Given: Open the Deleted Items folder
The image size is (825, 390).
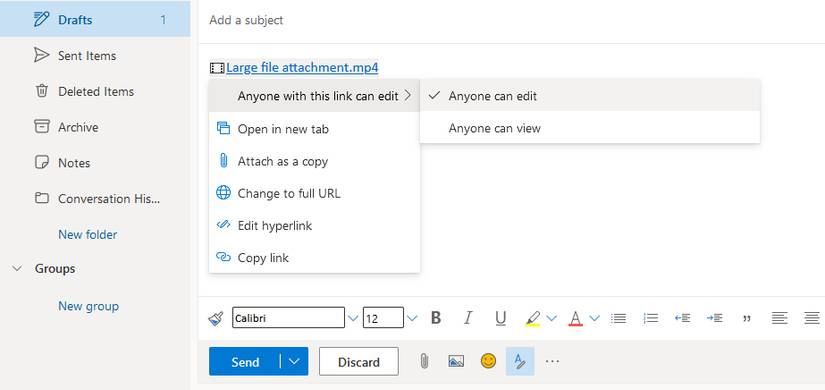Looking at the screenshot, I should pos(95,91).
